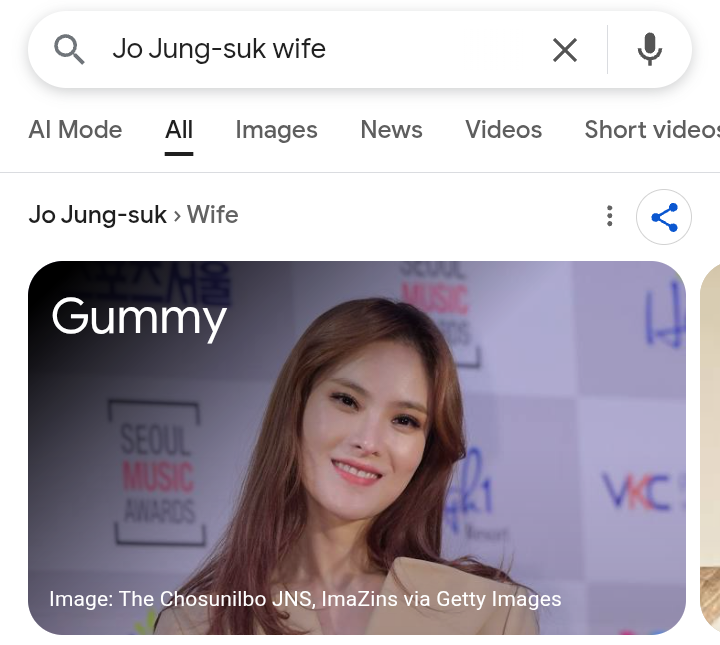Start voice search with the microphone
Viewport: 720px width, 645px height.
(x=649, y=49)
